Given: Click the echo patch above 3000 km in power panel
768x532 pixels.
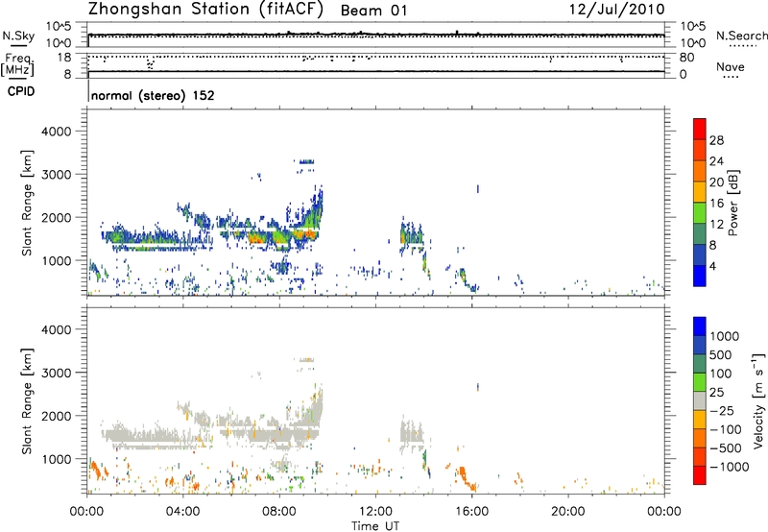Looking at the screenshot, I should pos(306,161).
